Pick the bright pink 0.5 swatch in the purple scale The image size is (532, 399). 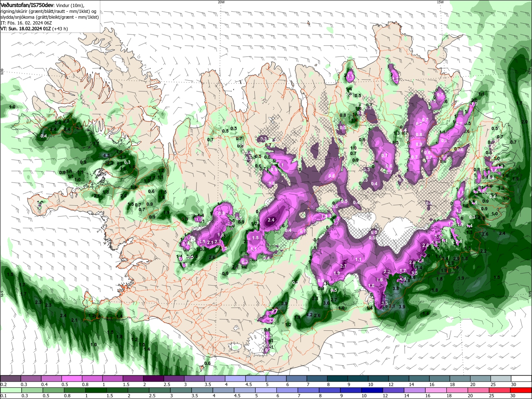71,379
